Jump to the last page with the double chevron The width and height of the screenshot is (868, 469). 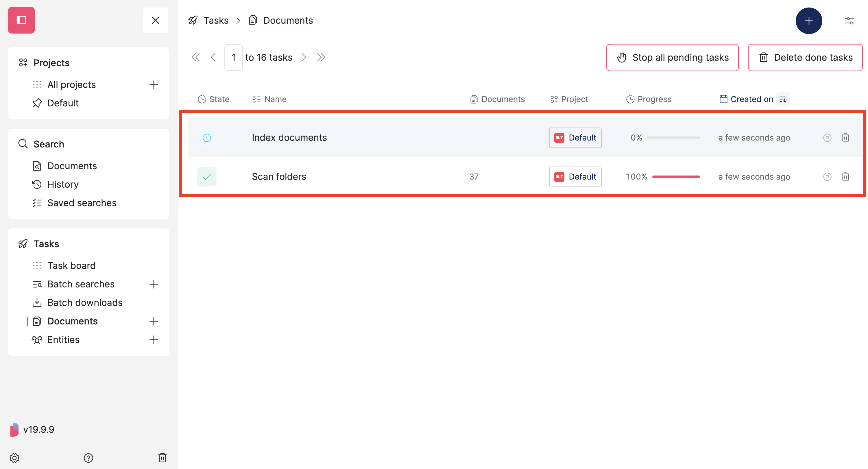coord(321,57)
